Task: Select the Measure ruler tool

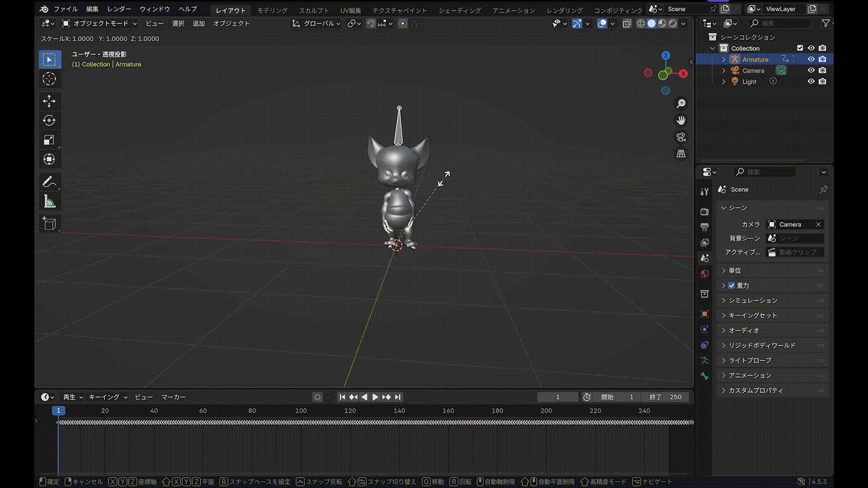Action: pos(49,202)
